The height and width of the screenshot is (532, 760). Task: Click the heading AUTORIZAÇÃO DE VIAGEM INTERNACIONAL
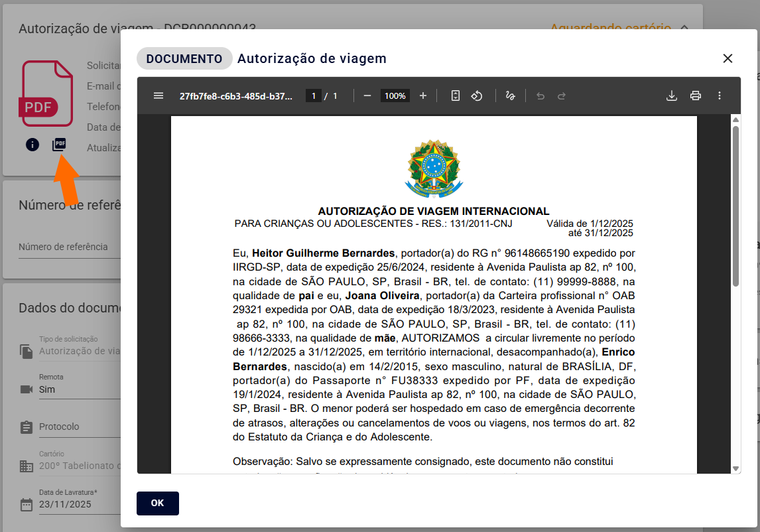tap(434, 212)
